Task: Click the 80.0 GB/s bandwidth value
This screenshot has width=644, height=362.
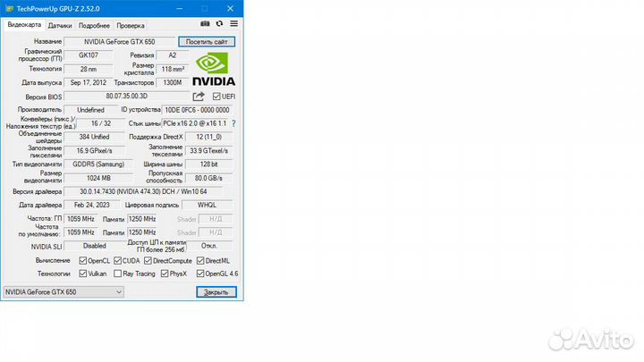Action: pyautogui.click(x=209, y=178)
